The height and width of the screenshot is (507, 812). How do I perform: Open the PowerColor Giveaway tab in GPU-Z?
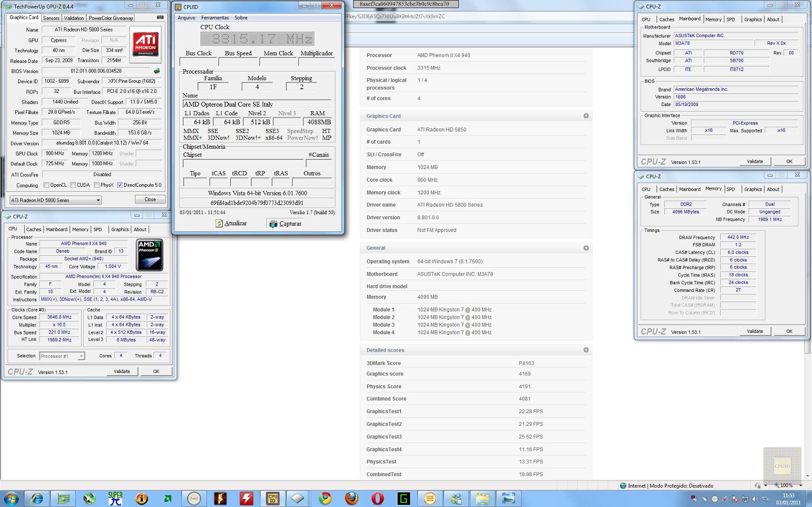(x=111, y=18)
